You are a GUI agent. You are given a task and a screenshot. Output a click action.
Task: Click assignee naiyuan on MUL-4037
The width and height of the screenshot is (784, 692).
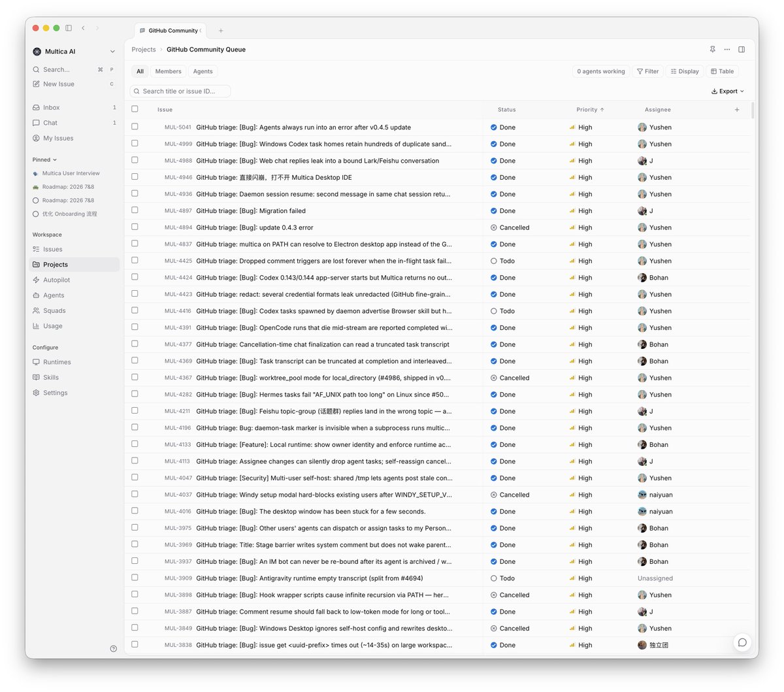tap(655, 495)
